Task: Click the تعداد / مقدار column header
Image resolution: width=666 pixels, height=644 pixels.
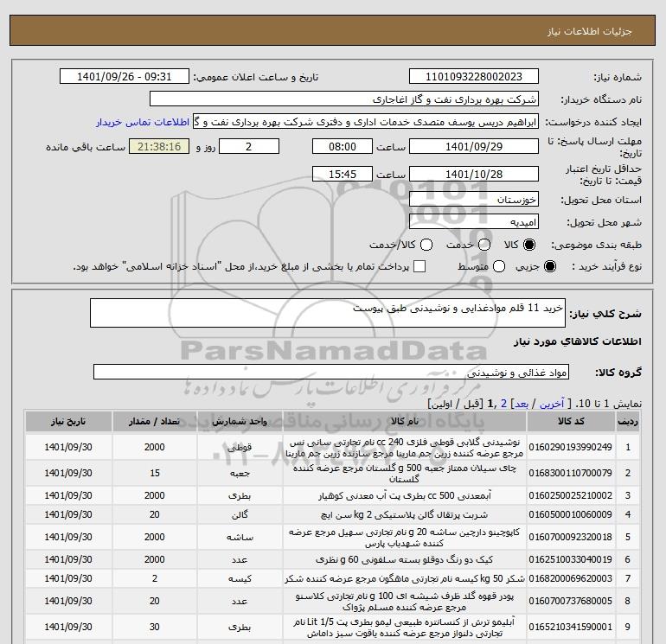Action: pos(154,421)
